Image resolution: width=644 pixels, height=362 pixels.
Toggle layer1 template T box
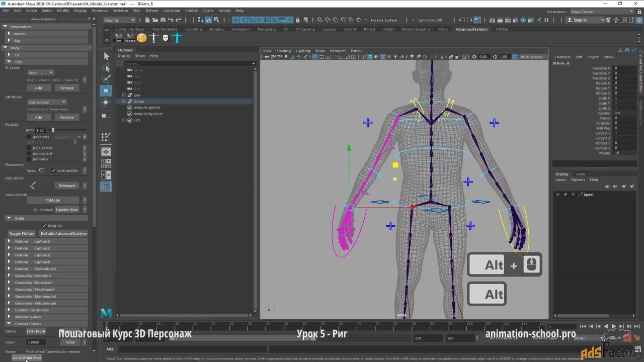pyautogui.click(x=573, y=195)
